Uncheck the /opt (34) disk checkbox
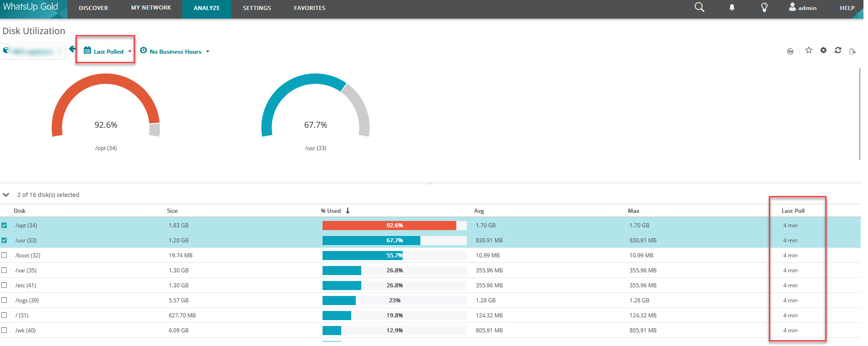 pyautogui.click(x=4, y=226)
